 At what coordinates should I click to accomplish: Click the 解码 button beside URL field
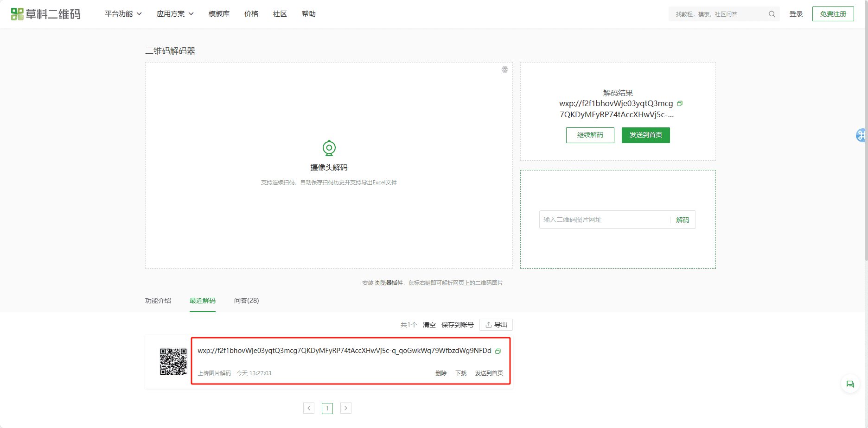pos(683,220)
